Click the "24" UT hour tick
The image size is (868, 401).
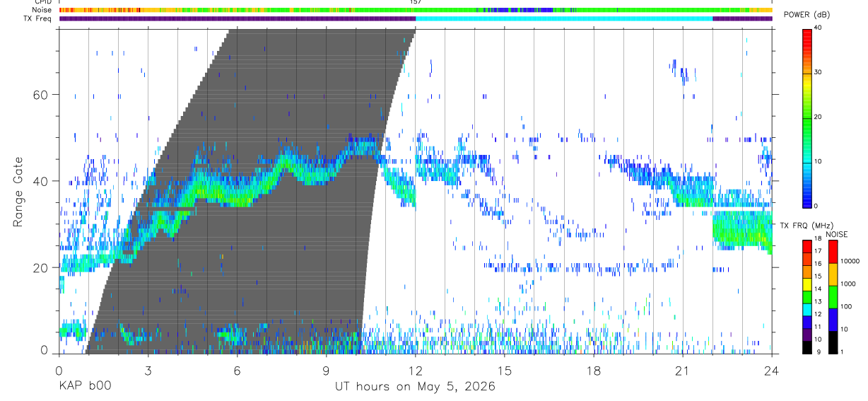click(x=772, y=370)
